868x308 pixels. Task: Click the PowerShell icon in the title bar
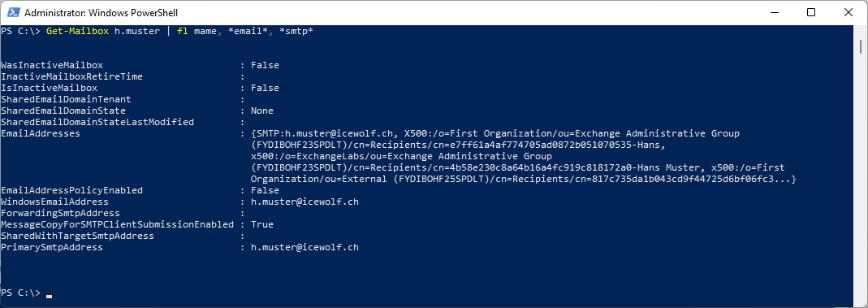(x=13, y=12)
